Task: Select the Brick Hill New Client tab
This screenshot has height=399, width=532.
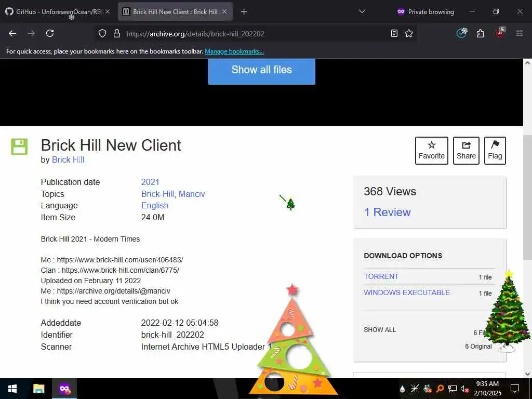Action: point(175,11)
